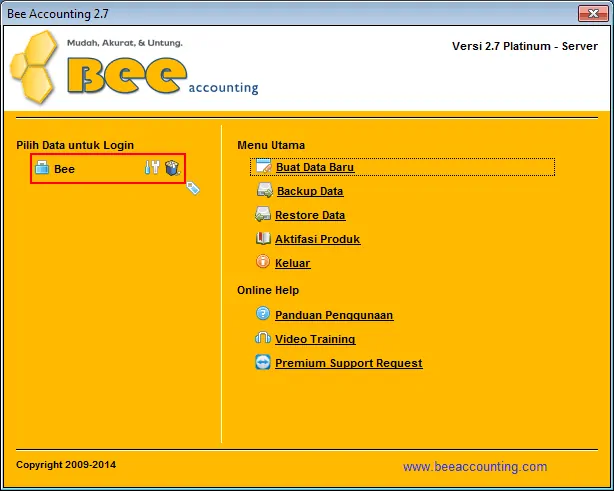Open Buat Data Baru link
This screenshot has width=614, height=491.
pos(315,167)
